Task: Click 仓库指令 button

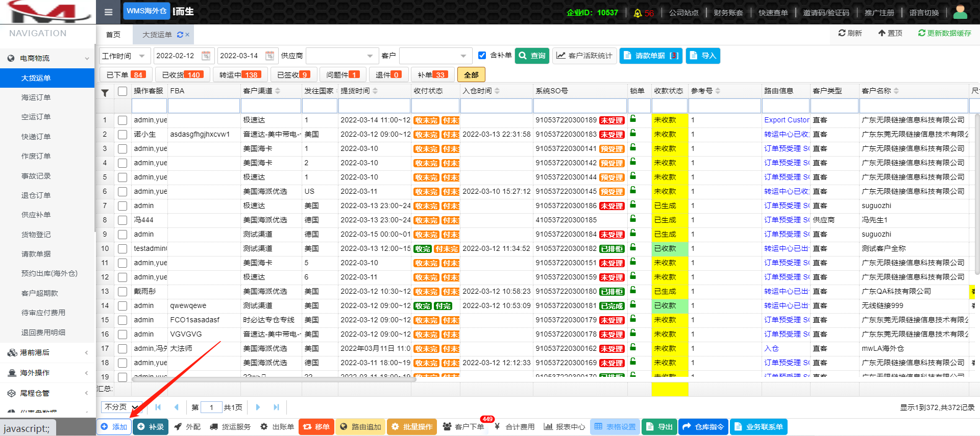Action: click(703, 427)
